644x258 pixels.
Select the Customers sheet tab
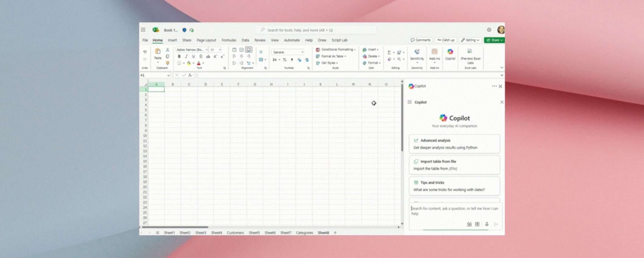point(235,233)
